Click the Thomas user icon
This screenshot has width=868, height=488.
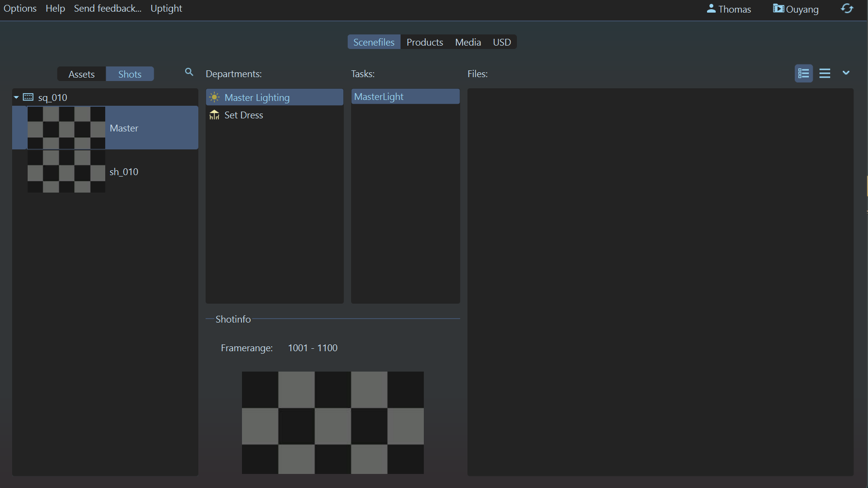(x=711, y=9)
